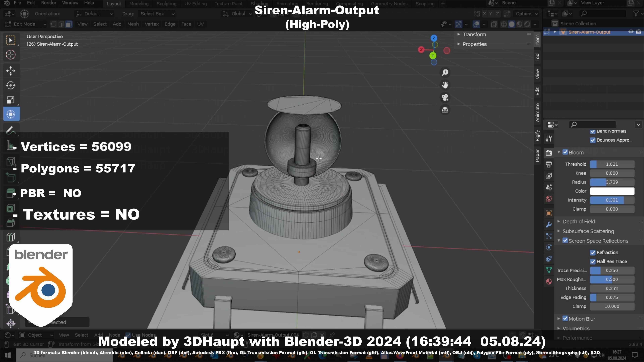This screenshot has height=362, width=644.
Task: Open the Object properties tab icon
Action: (x=549, y=213)
